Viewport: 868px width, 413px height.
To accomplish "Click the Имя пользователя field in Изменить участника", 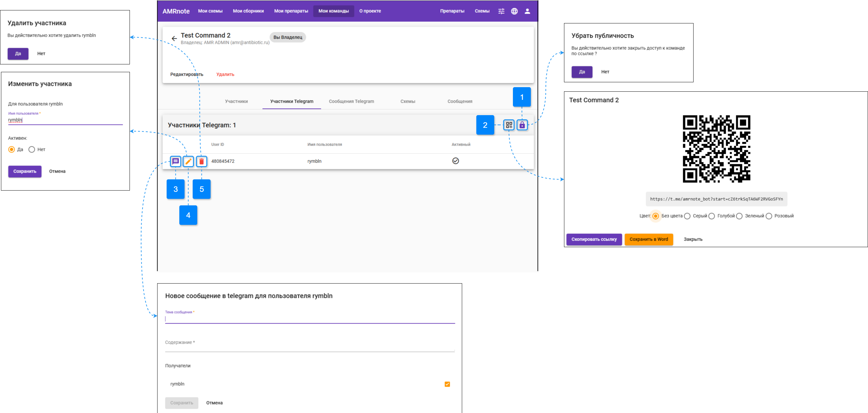I will pyautogui.click(x=65, y=120).
